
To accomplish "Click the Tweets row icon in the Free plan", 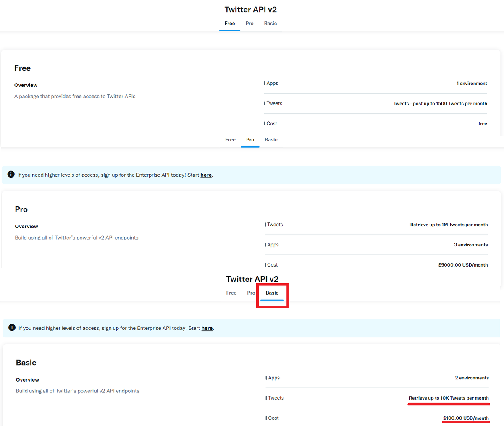I will point(265,103).
